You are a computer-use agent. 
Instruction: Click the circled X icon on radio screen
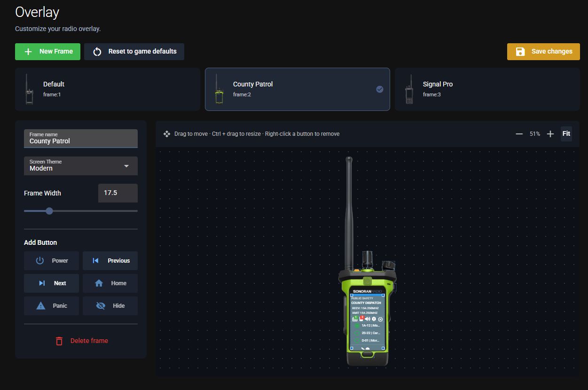click(380, 319)
